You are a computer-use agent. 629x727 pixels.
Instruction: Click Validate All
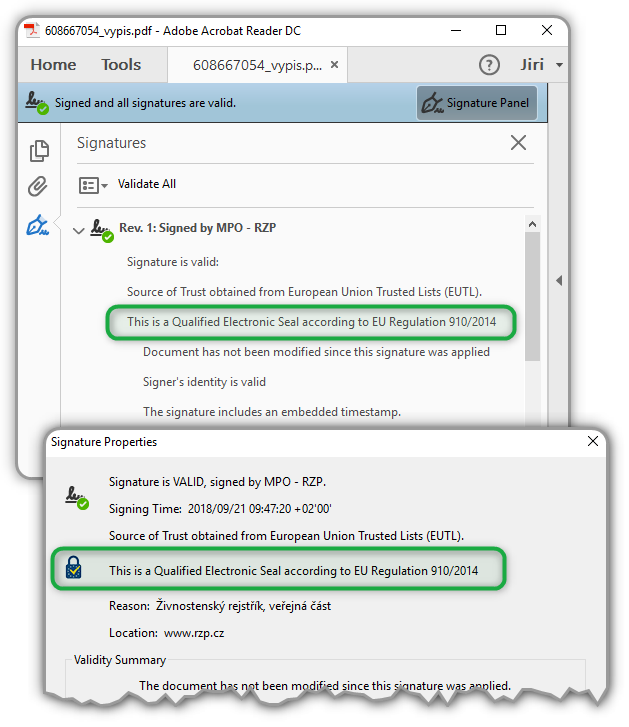coord(147,184)
